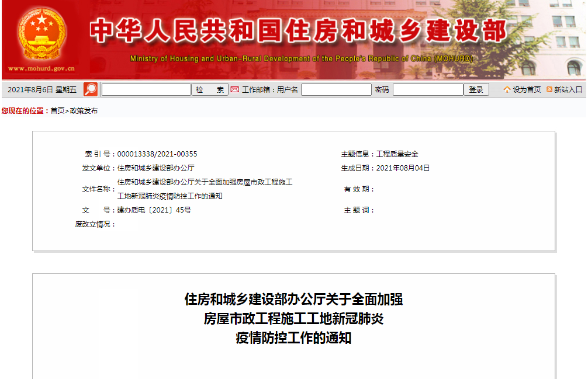Click document number 建办质电〔2021〕45号
The width and height of the screenshot is (588, 379).
pyautogui.click(x=154, y=210)
